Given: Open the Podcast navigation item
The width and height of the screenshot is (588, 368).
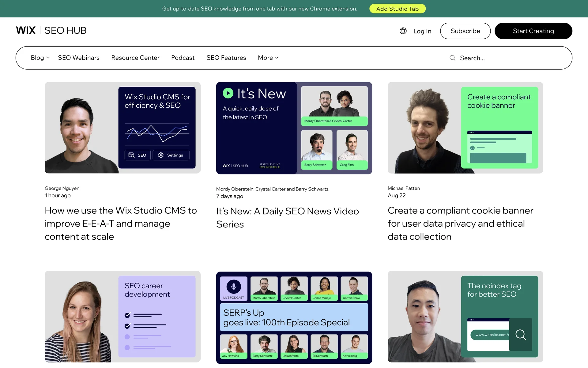Looking at the screenshot, I should point(183,58).
